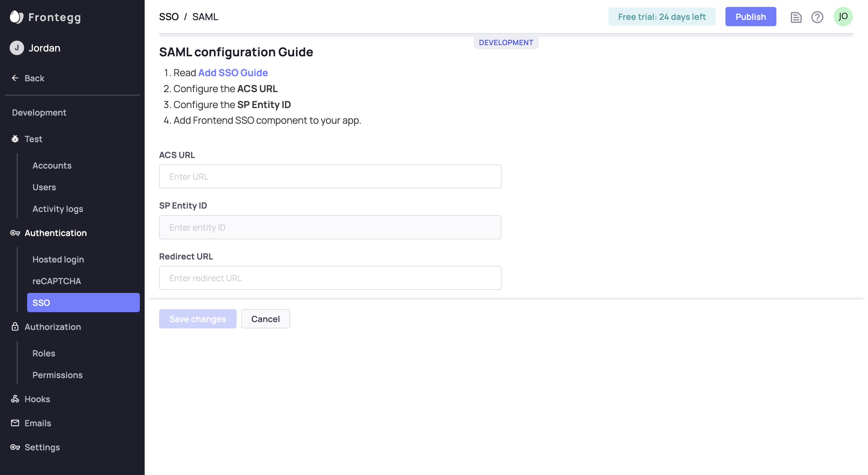Open the Roles page
Viewport: 868px width, 475px height.
point(44,353)
